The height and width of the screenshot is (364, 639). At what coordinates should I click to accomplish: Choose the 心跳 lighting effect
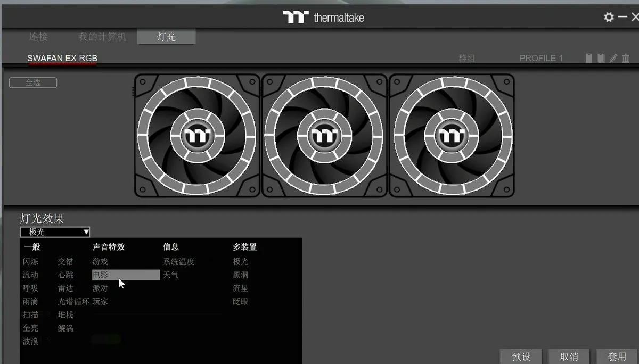[x=65, y=275]
